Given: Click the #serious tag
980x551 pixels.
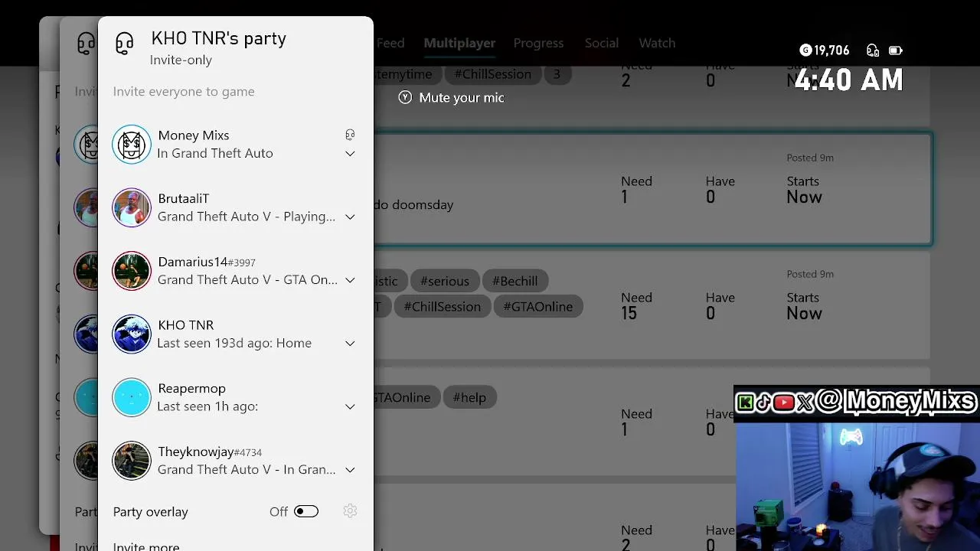Looking at the screenshot, I should (x=445, y=281).
